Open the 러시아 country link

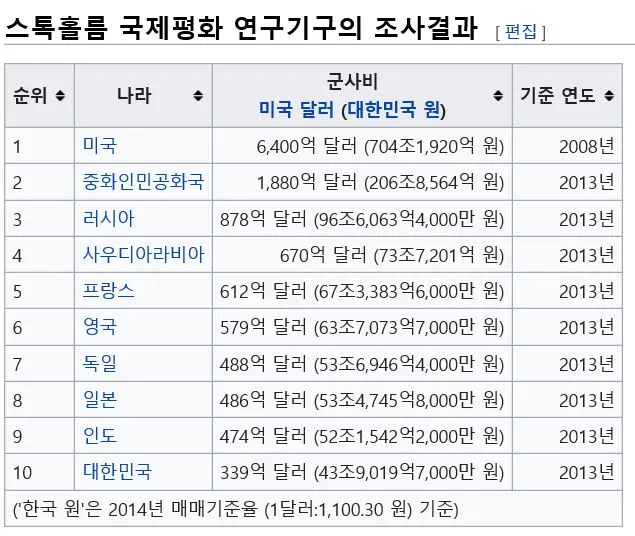pyautogui.click(x=108, y=218)
